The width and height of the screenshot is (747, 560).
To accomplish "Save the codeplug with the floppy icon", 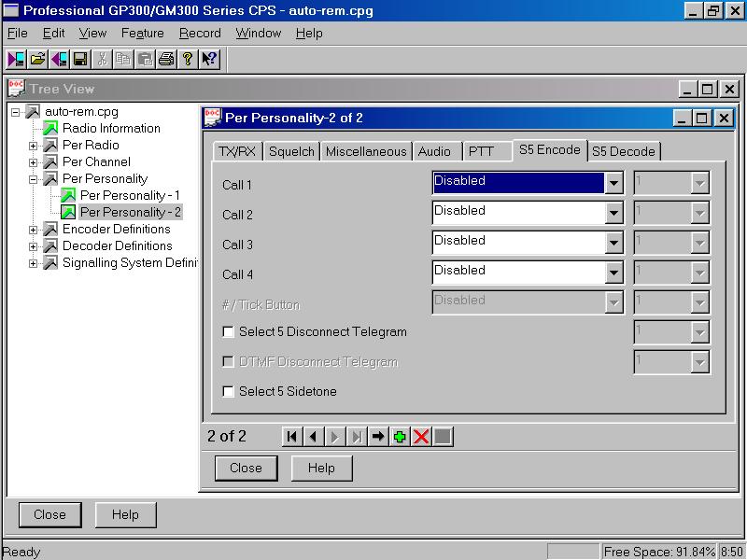I will point(80,59).
